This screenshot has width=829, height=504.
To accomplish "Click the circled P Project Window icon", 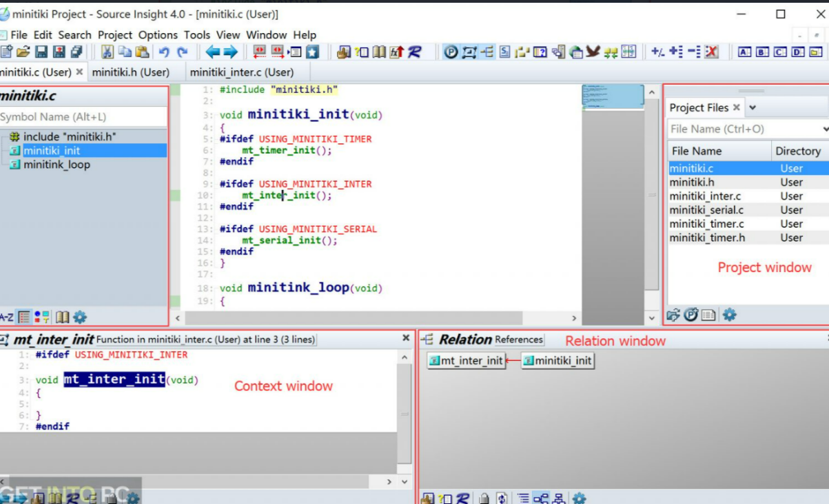I will click(x=451, y=52).
